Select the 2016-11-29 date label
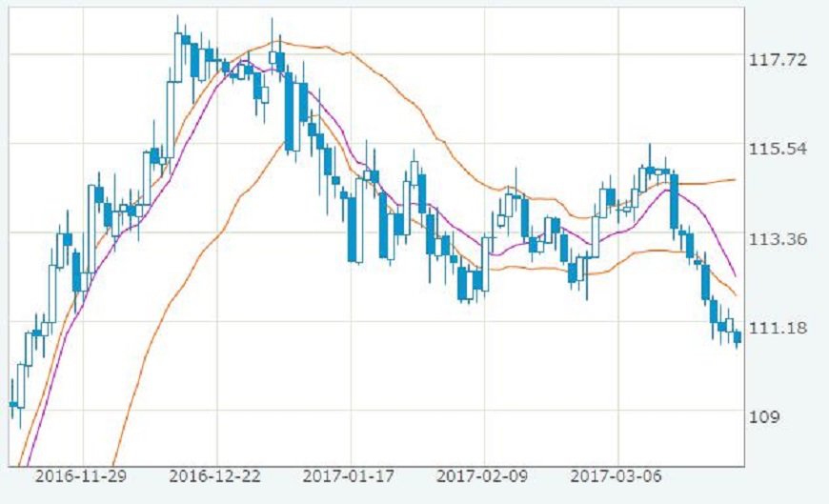The height and width of the screenshot is (504, 829). point(82,474)
